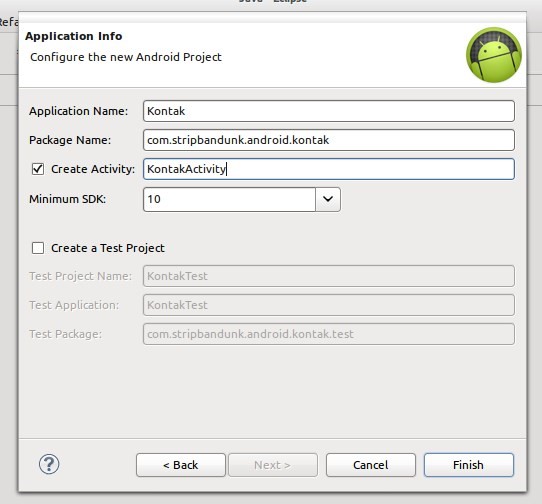The image size is (542, 504).
Task: Click the Application Name field containing Kontak
Action: [329, 111]
